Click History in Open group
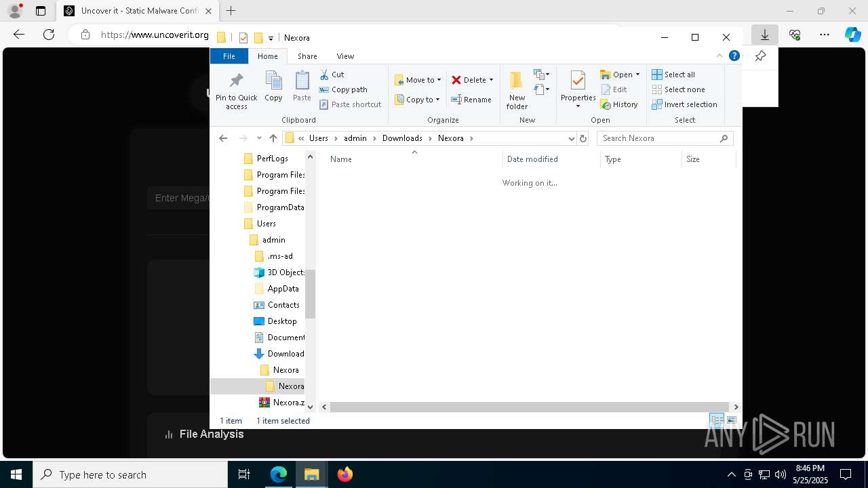Image resolution: width=868 pixels, height=488 pixels. click(619, 104)
